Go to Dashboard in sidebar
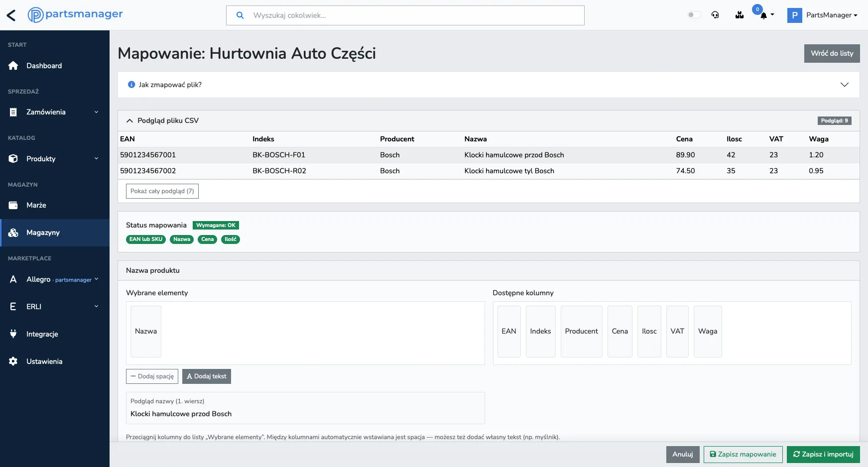This screenshot has width=868, height=467. click(x=55, y=66)
